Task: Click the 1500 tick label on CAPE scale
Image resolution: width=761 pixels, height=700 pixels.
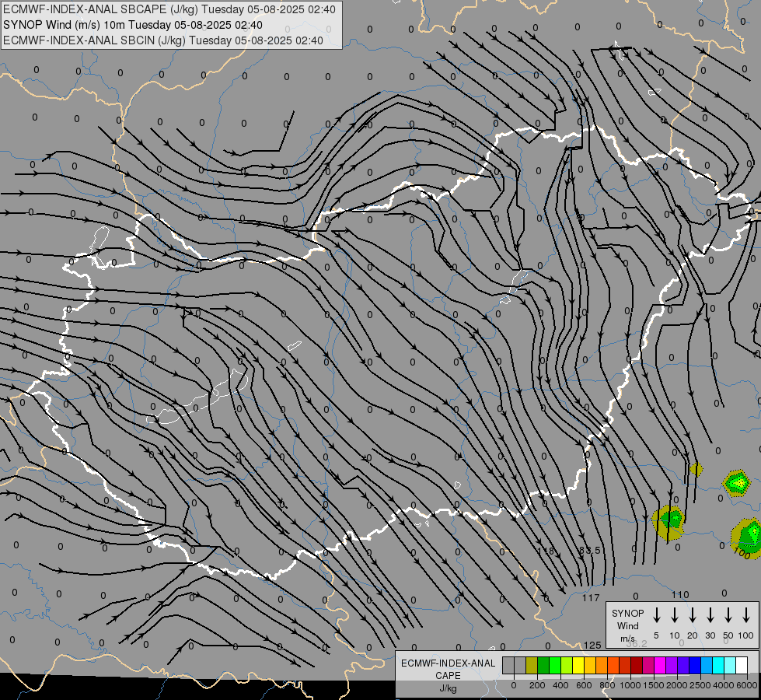Action: [x=654, y=685]
